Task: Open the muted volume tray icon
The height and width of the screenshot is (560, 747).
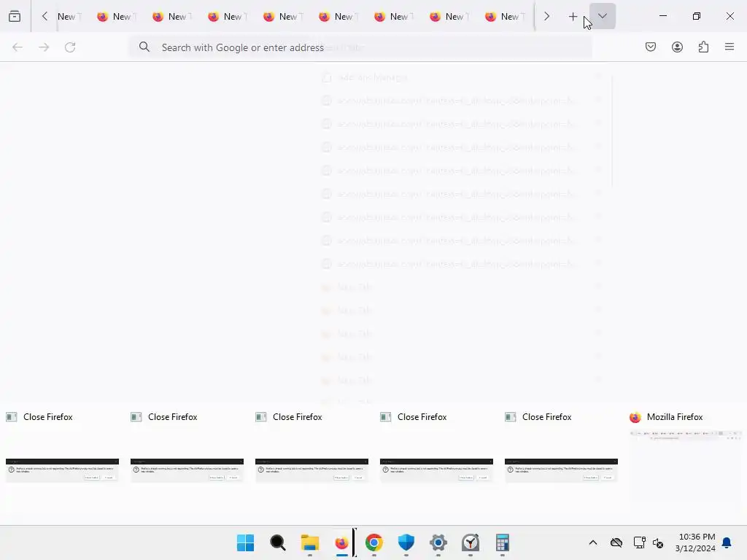Action: (x=658, y=542)
